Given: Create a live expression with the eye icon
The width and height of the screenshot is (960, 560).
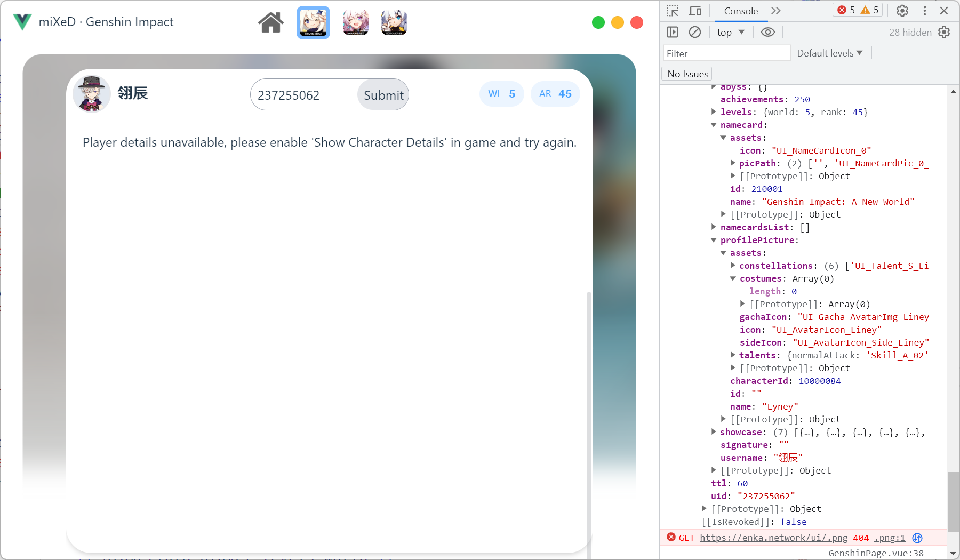Looking at the screenshot, I should pyautogui.click(x=768, y=32).
